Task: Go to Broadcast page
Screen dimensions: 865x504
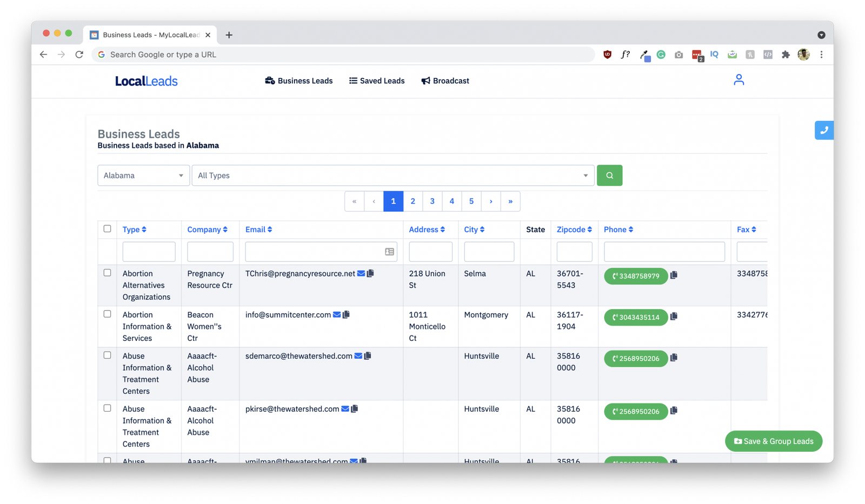Action: click(445, 81)
